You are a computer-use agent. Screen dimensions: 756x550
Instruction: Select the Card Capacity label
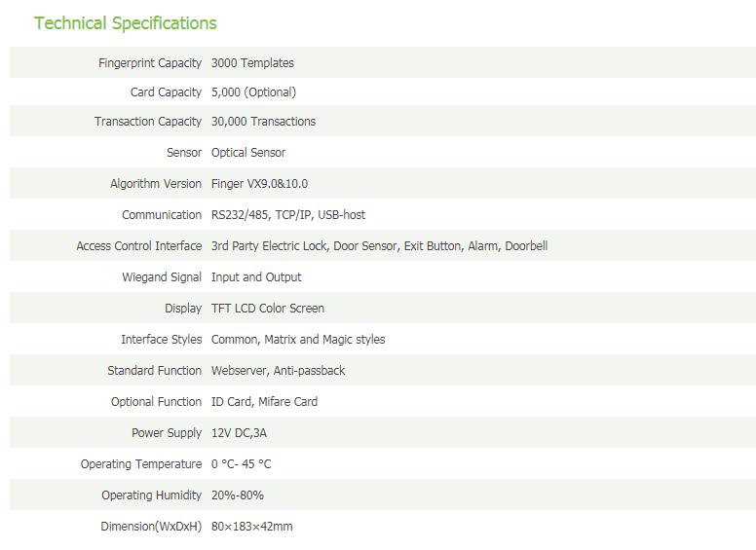pos(166,92)
